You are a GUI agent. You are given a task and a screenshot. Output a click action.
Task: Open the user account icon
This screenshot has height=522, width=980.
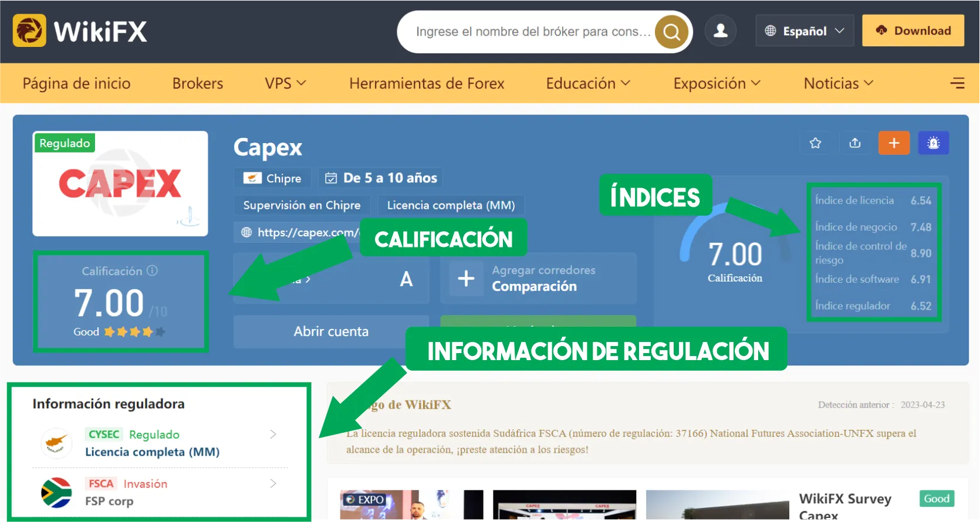pos(721,30)
